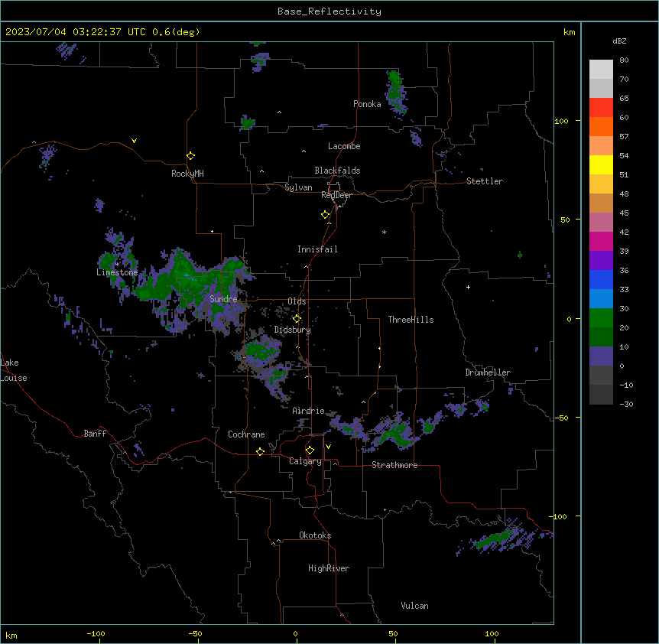This screenshot has width=659, height=644.
Task: Click the Calgary city label
Action: [x=306, y=461]
